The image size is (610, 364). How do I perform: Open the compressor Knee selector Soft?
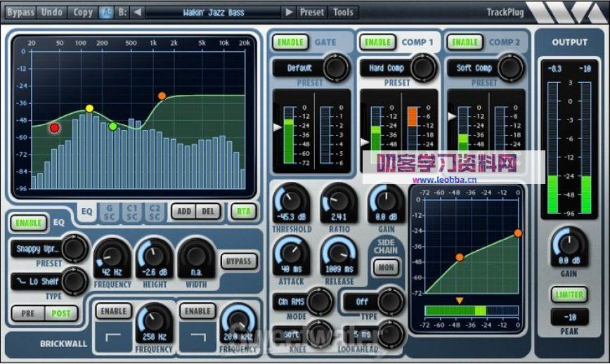303,334
